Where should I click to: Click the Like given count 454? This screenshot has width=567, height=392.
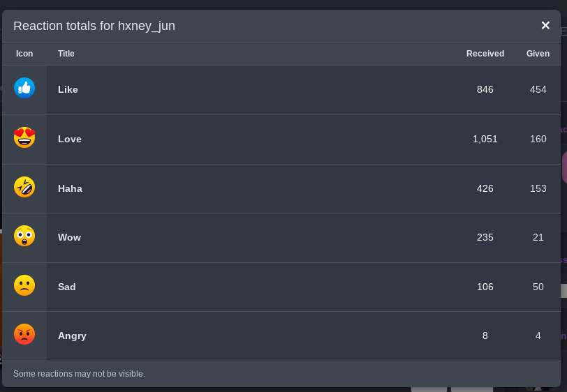[x=538, y=89]
